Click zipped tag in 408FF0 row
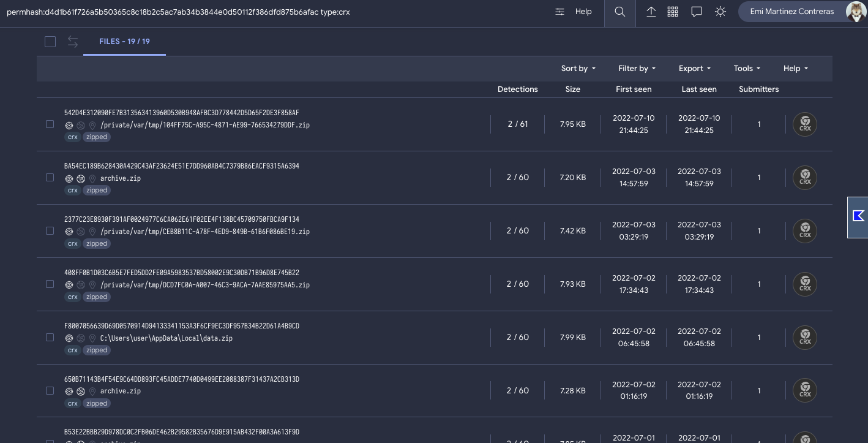 97,297
